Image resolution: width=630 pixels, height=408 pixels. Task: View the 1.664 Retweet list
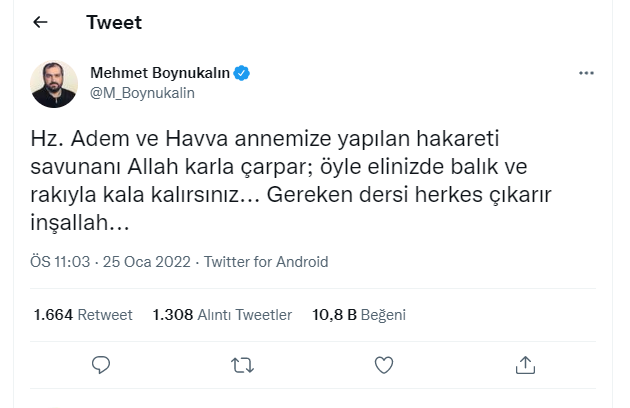pos(83,314)
